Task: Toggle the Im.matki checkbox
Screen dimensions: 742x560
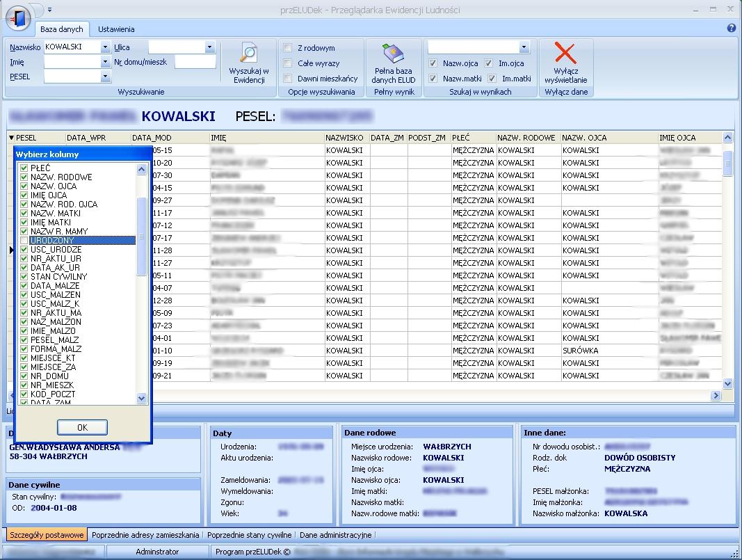Action: click(x=492, y=79)
